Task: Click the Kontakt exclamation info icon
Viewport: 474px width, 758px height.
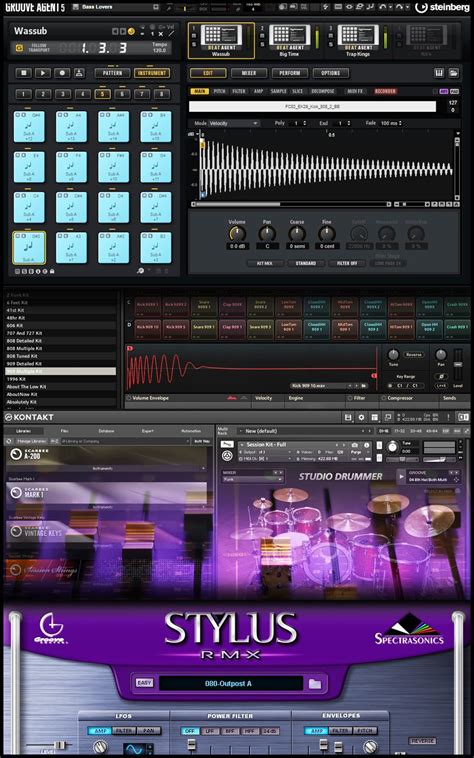Action: coord(448,417)
